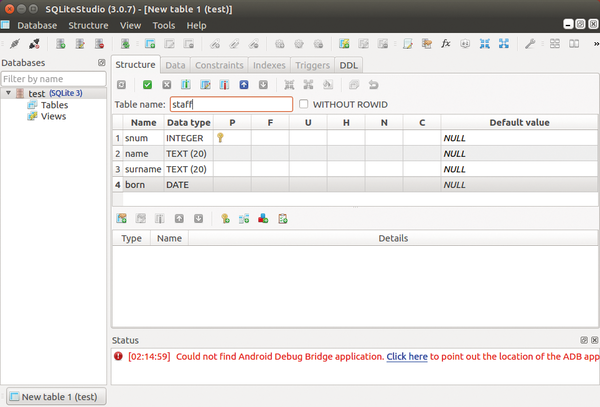Switch to the Data tab
This screenshot has height=407, width=600.
[175, 65]
